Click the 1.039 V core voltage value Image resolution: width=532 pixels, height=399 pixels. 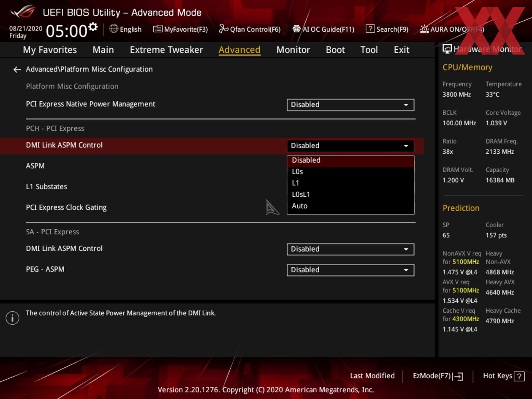coord(496,123)
